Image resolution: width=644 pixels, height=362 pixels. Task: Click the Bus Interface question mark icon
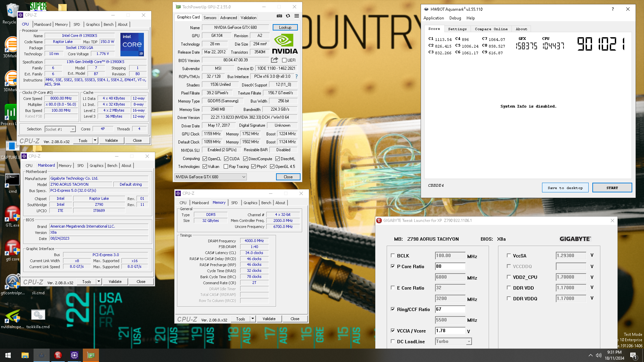[297, 76]
